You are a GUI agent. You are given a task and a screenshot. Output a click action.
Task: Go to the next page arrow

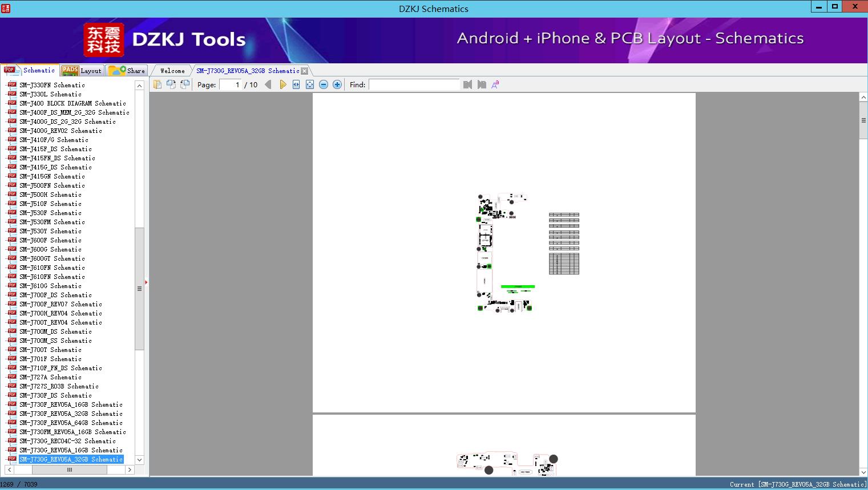pos(282,84)
